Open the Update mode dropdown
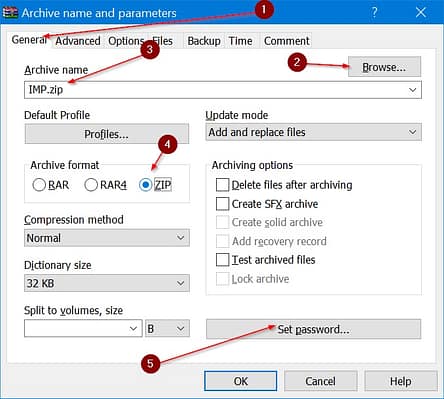Screen dimensions: 444x399 [x=313, y=132]
